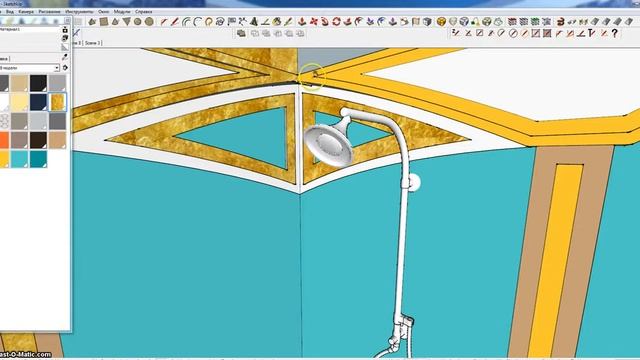Open the Рисование menu

click(49, 12)
